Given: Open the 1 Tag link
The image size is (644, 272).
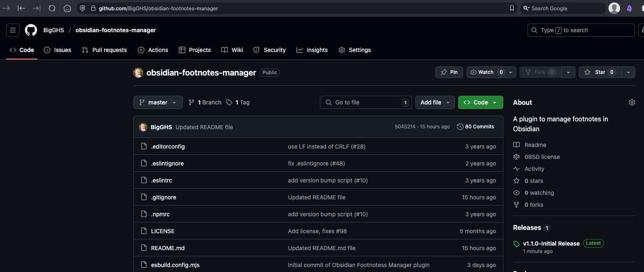Looking at the screenshot, I should click(x=238, y=102).
